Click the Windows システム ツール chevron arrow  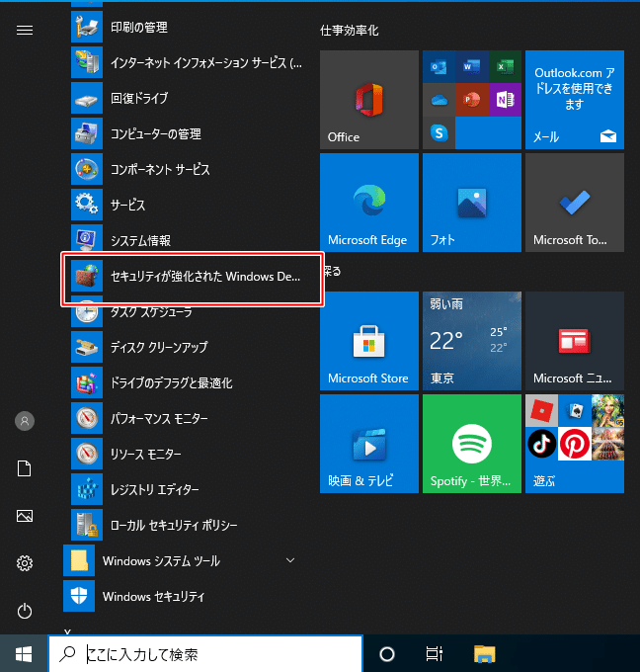(x=290, y=560)
